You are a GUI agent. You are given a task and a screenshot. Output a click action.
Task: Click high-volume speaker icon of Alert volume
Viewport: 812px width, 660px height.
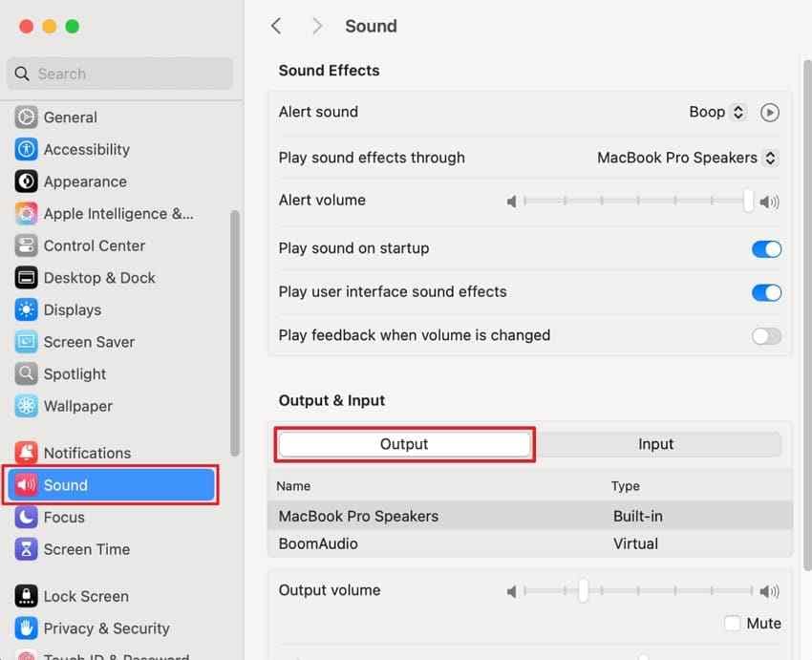coord(769,202)
